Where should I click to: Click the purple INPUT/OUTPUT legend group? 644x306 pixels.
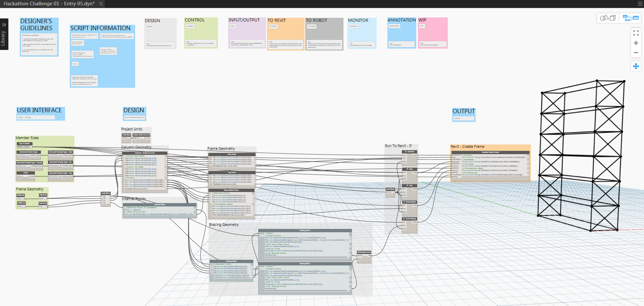pyautogui.click(x=247, y=33)
